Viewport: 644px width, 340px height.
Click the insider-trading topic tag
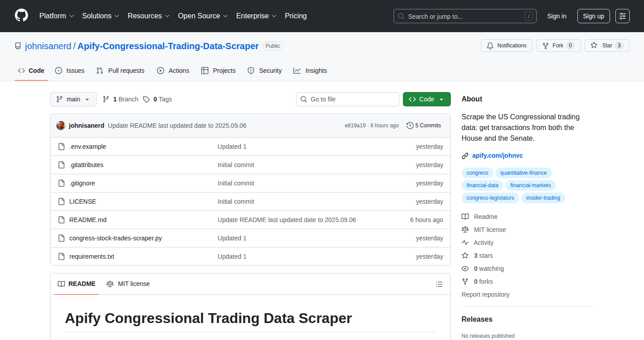[543, 198]
